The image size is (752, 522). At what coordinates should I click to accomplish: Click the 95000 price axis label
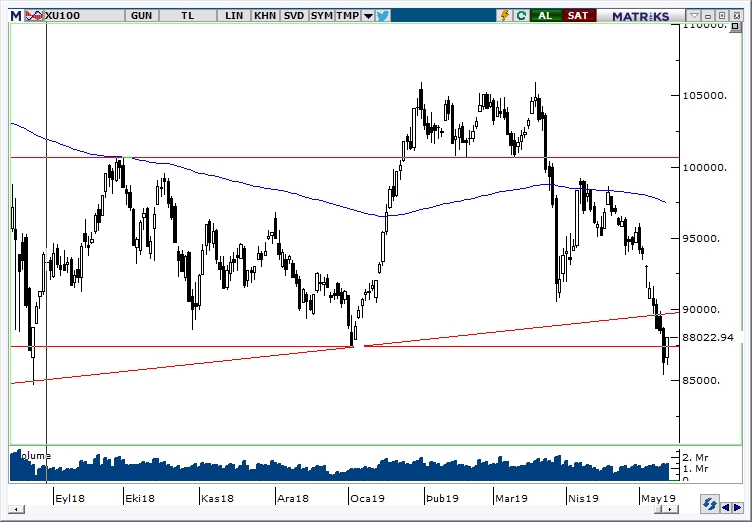click(701, 238)
